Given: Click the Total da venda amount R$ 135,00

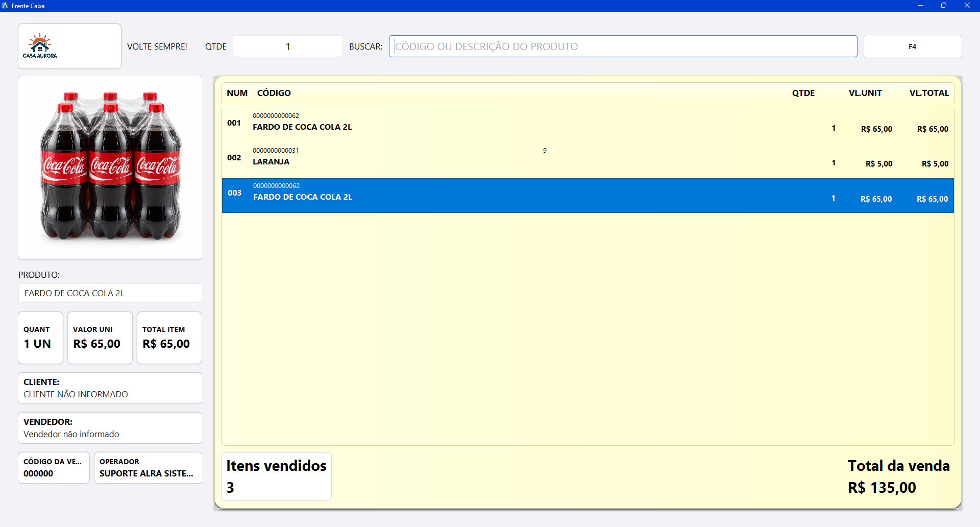Looking at the screenshot, I should 882,488.
